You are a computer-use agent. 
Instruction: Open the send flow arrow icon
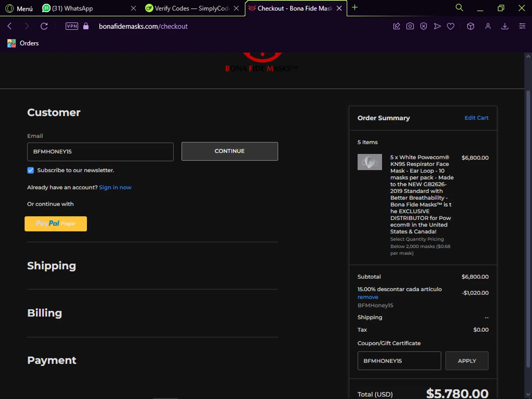click(x=437, y=26)
